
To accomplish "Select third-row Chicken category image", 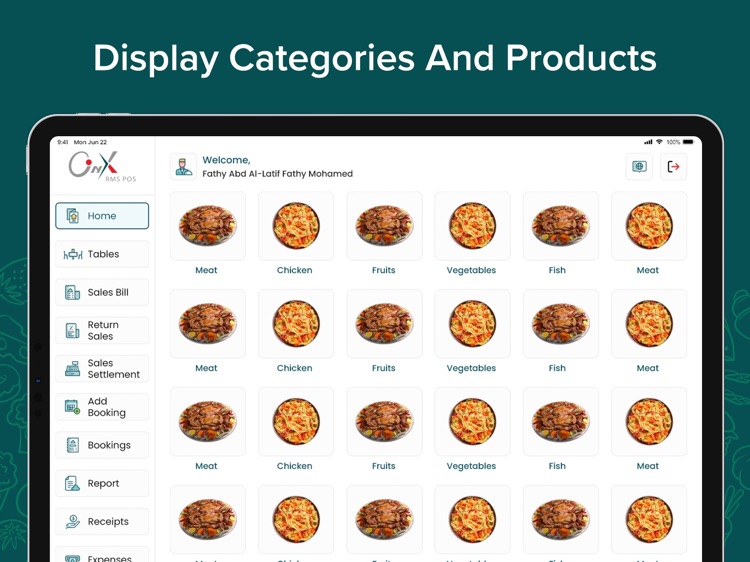I will coord(296,421).
